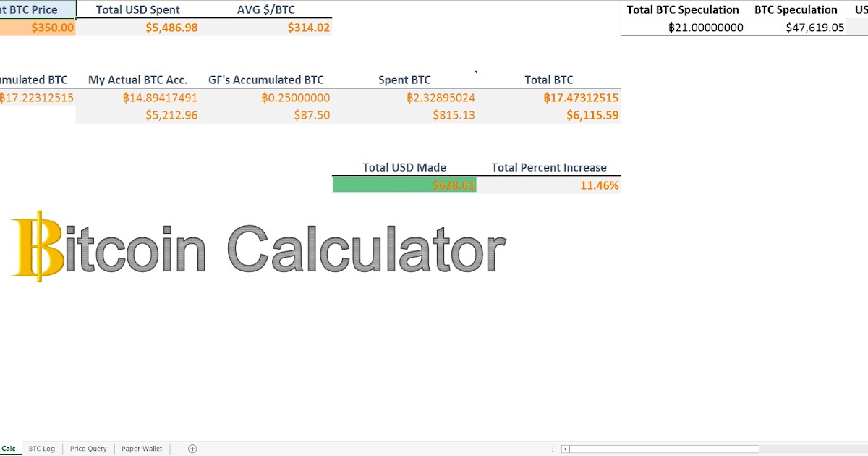Select the ฿2.32895024 spent BTC cell

pos(404,98)
